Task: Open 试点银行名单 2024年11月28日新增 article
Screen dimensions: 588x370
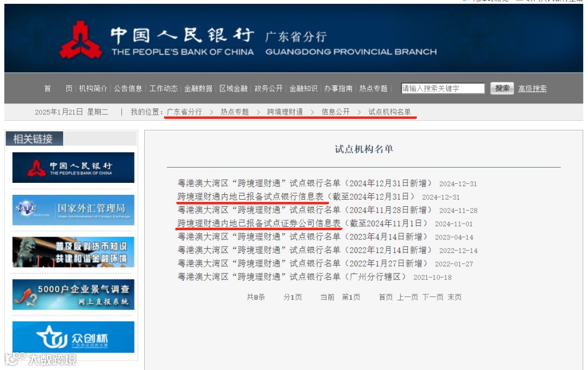Action: (304, 210)
